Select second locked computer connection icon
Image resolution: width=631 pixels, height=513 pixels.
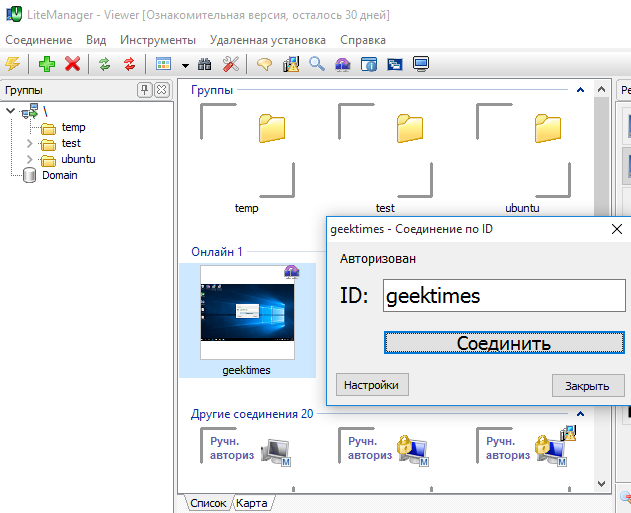[x=413, y=451]
